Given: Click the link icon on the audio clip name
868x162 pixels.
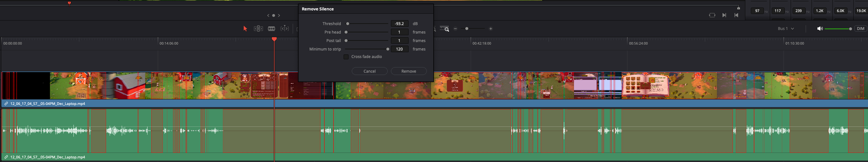Looking at the screenshot, I should pos(6,157).
